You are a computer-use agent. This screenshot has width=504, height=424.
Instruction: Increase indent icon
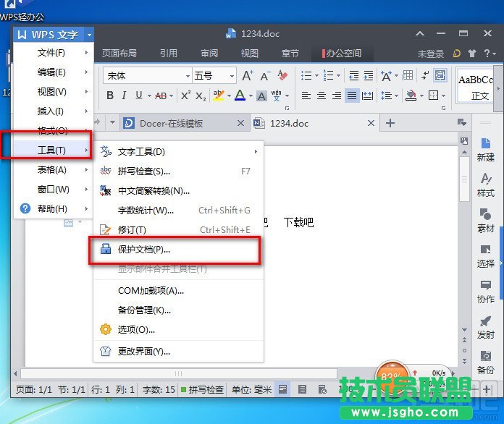coord(369,76)
